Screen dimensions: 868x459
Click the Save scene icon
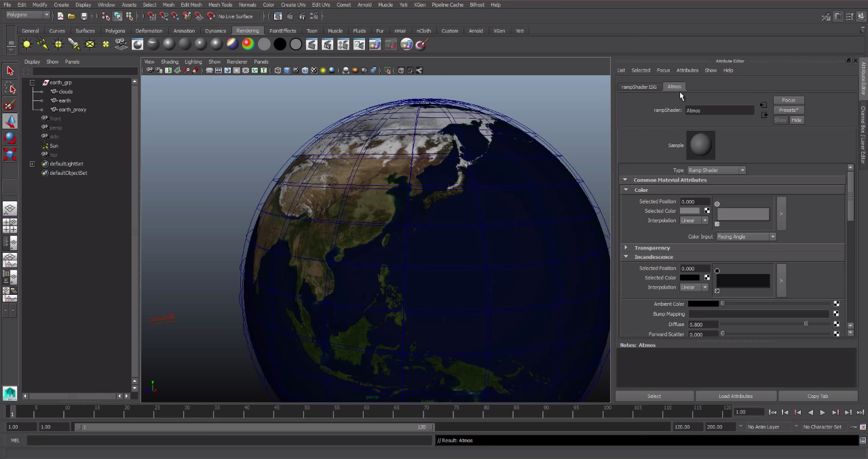[84, 16]
